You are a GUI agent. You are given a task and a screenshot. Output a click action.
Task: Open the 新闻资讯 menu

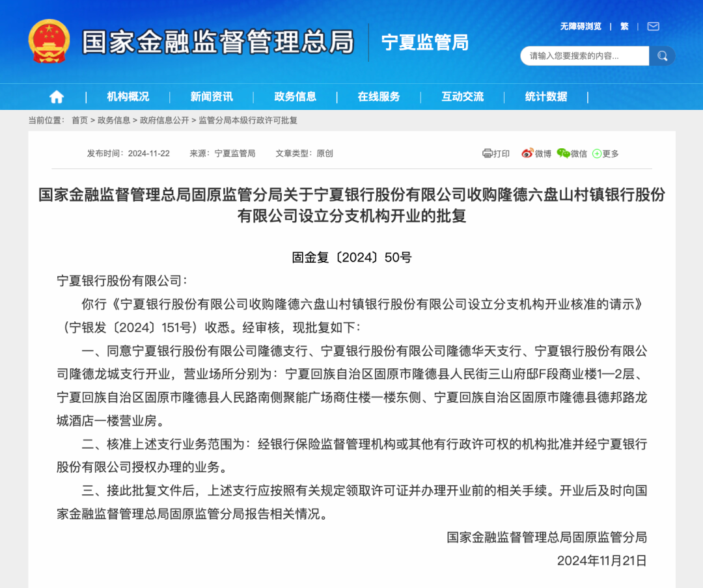(x=212, y=97)
